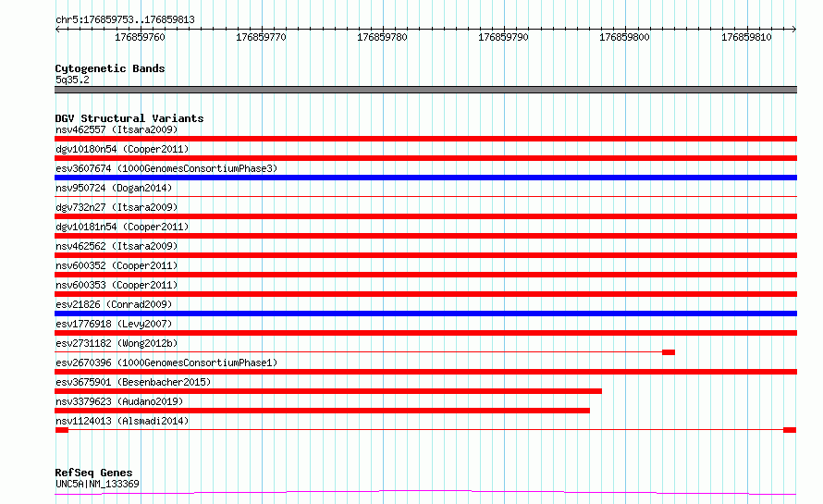Click the left red block of nsv1124013
The image size is (823, 504).
[x=62, y=430]
